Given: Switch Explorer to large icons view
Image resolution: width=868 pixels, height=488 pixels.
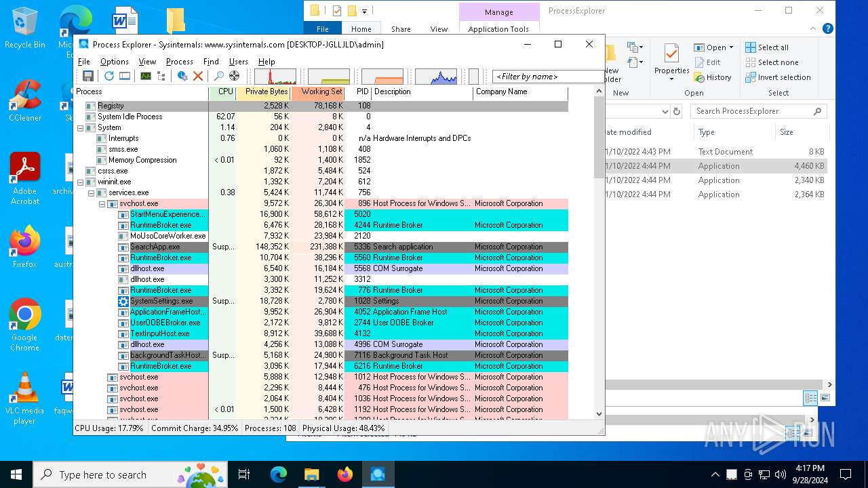Looking at the screenshot, I should (x=825, y=398).
